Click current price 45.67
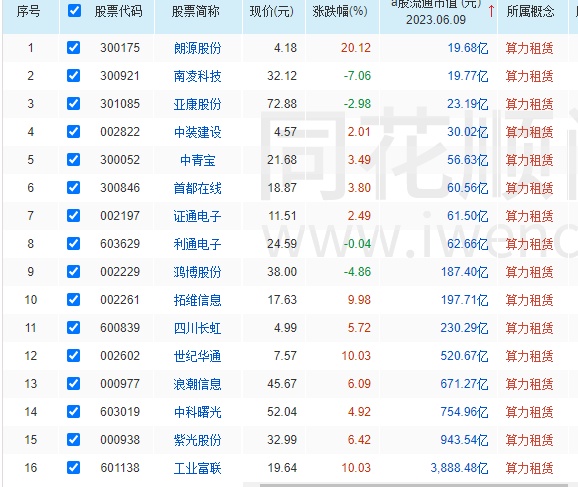This screenshot has width=578, height=487. [x=282, y=384]
